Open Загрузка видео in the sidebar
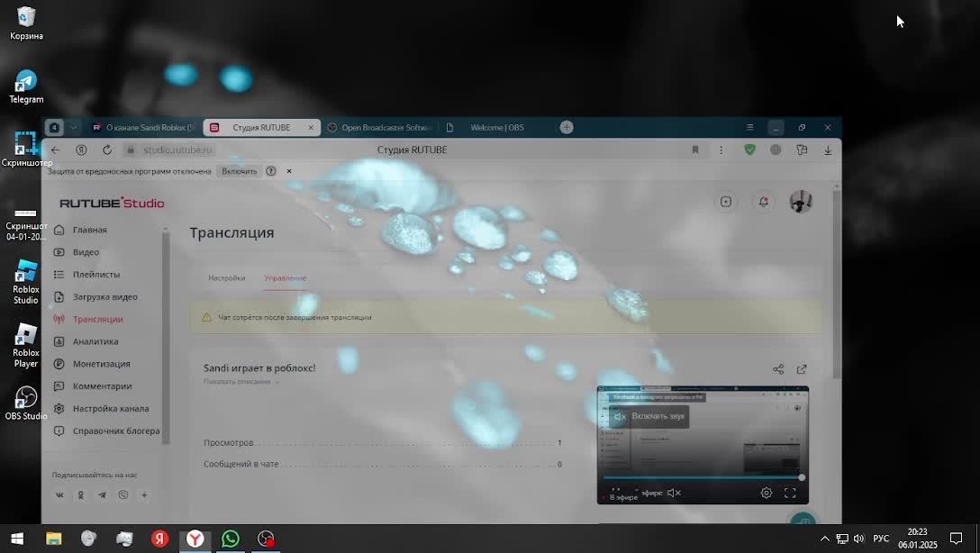 (105, 297)
